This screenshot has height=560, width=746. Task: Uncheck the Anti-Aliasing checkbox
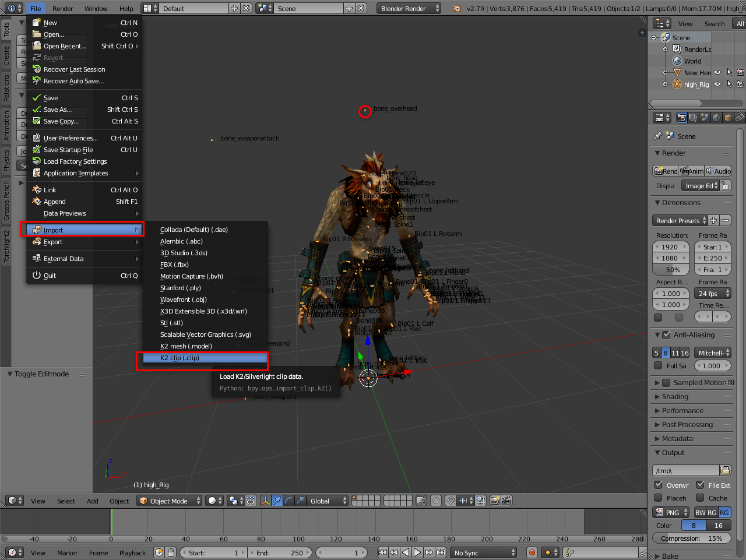tap(667, 335)
